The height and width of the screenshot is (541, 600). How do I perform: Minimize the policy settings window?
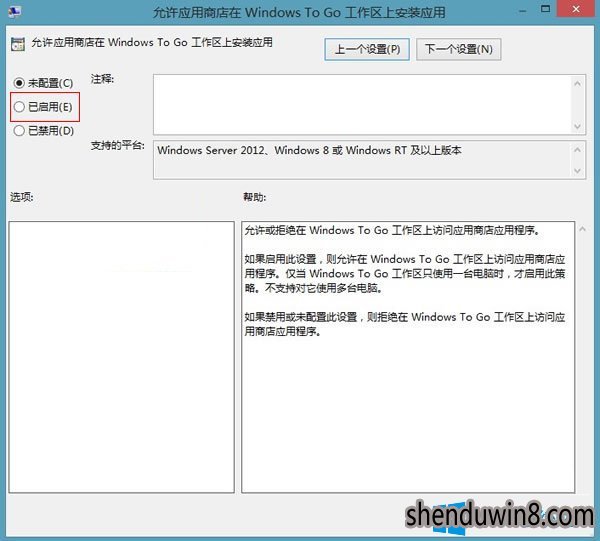tap(523, 10)
